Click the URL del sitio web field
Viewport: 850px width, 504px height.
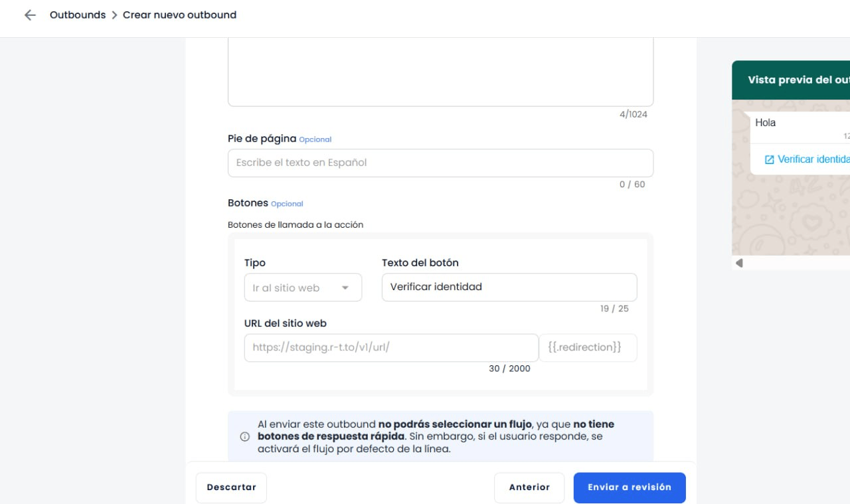[391, 347]
